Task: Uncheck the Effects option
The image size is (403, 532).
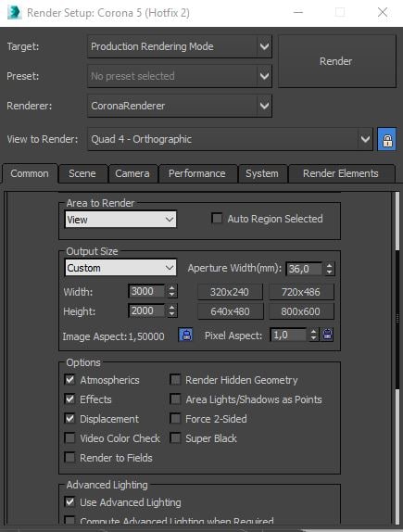Action: click(x=69, y=399)
